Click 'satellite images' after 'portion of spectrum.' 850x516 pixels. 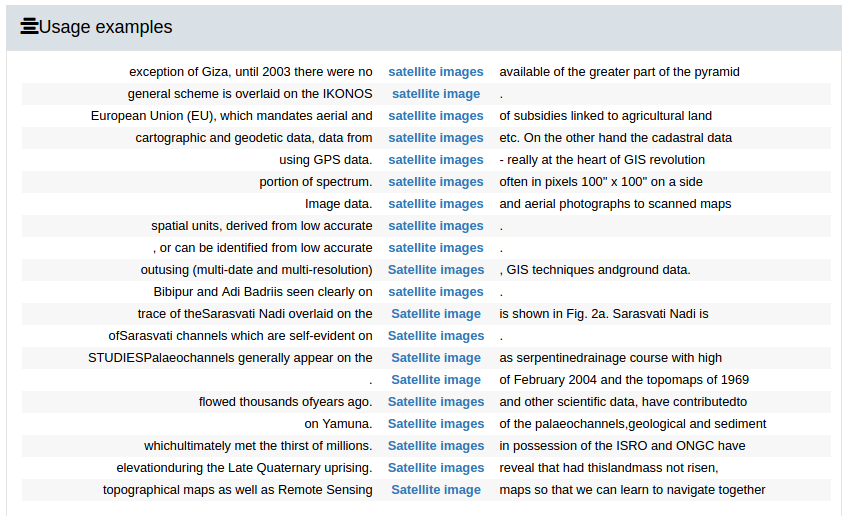coord(435,182)
